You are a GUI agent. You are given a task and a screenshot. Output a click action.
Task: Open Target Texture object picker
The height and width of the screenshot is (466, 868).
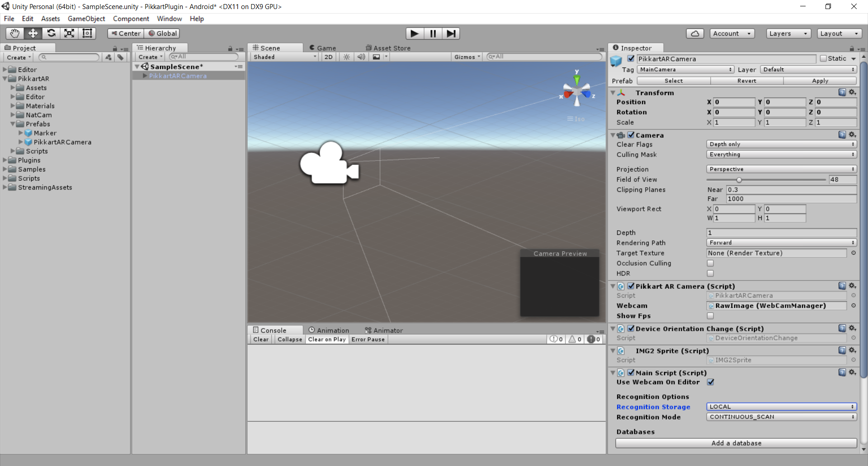tap(854, 253)
